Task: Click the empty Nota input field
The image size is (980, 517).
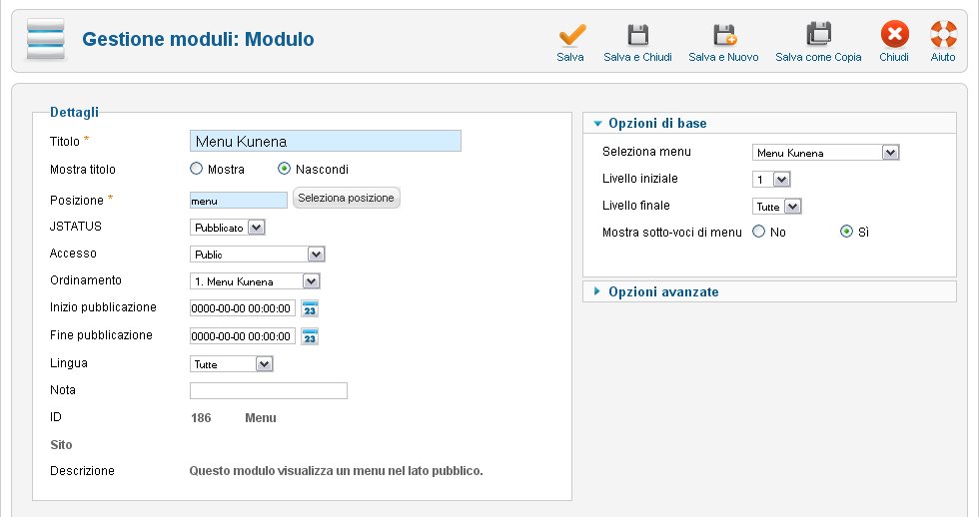Action: (x=268, y=391)
